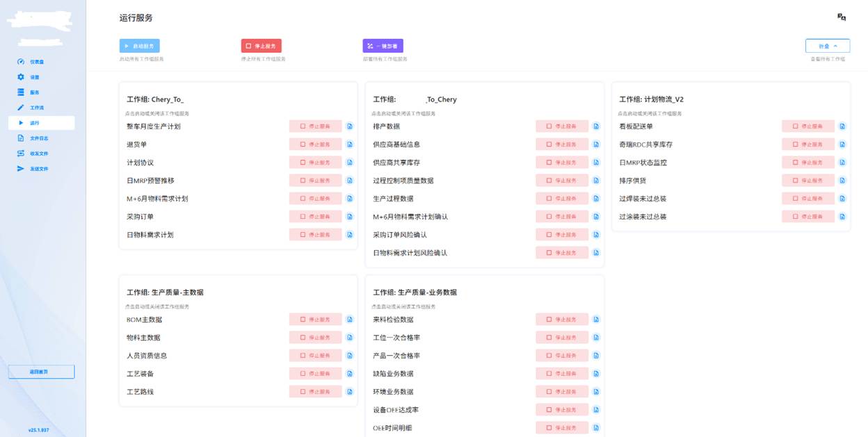
Task: Click the document icon for 计划协议
Action: [350, 163]
